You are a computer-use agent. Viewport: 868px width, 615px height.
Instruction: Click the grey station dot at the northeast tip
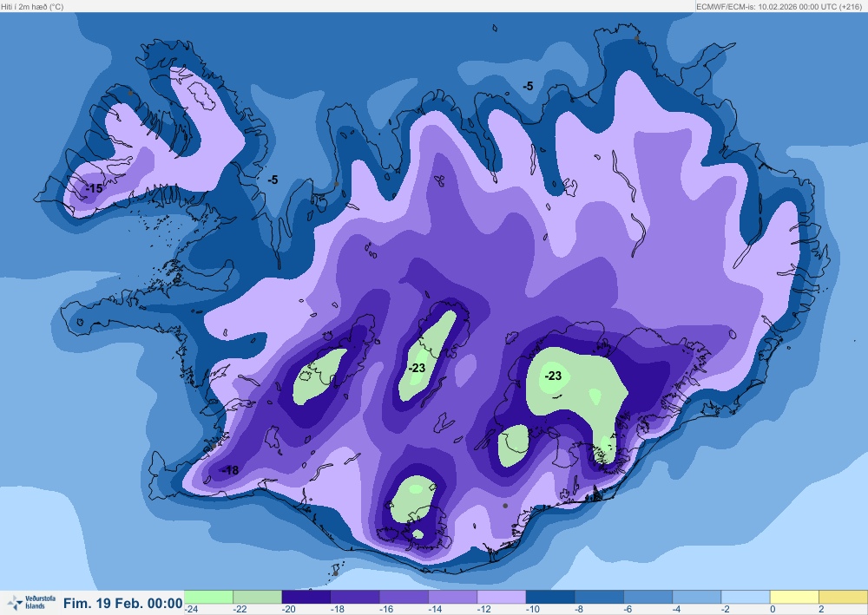[636, 38]
